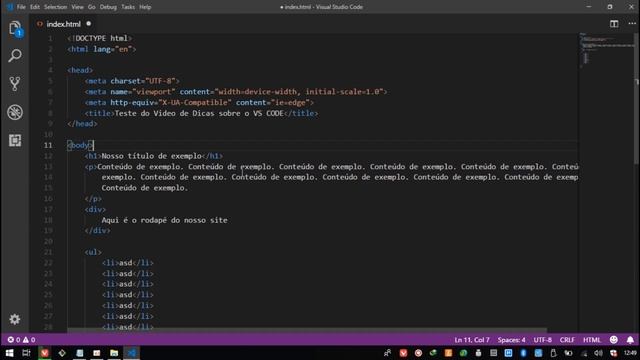
Task: Open the Manage gear in the activity bar
Action: 15,319
